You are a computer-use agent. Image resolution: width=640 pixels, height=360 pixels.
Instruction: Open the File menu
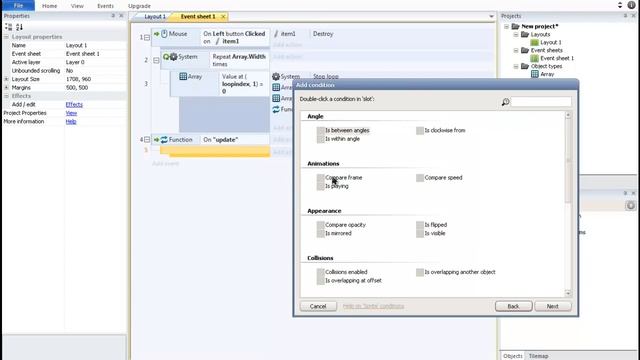[18, 6]
